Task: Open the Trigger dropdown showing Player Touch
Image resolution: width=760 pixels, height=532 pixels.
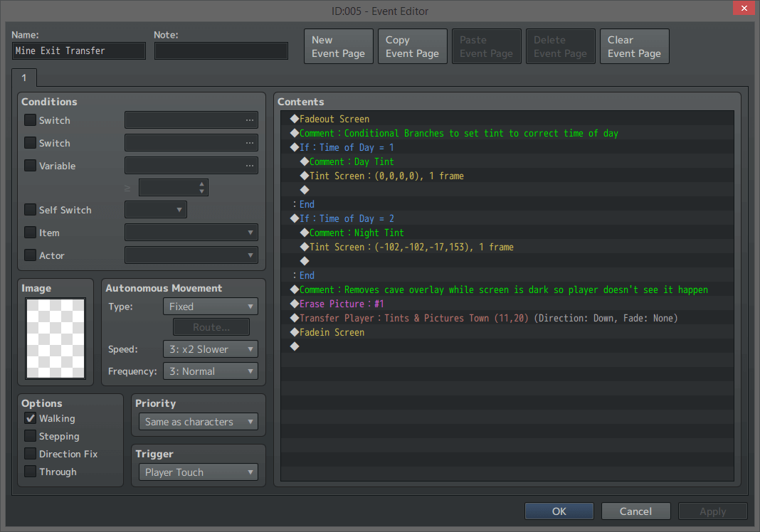Action: (x=198, y=472)
